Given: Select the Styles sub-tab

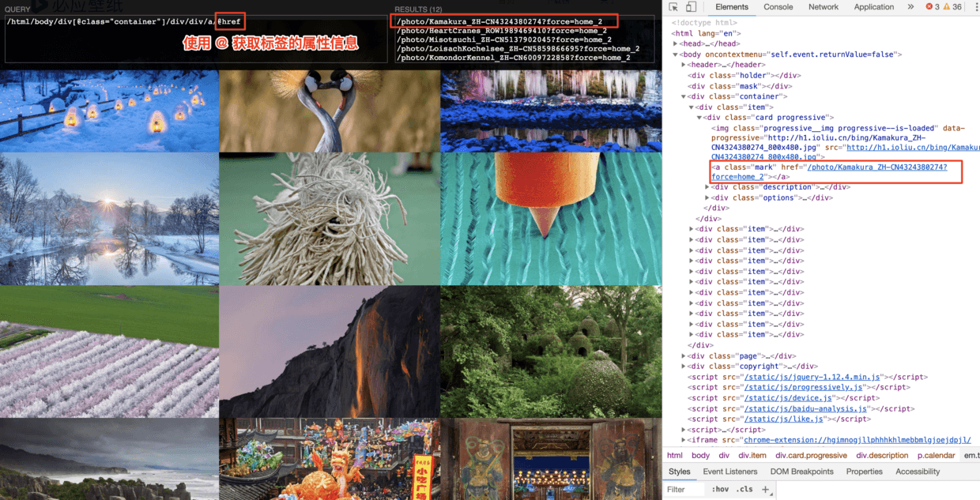Looking at the screenshot, I should point(680,472).
